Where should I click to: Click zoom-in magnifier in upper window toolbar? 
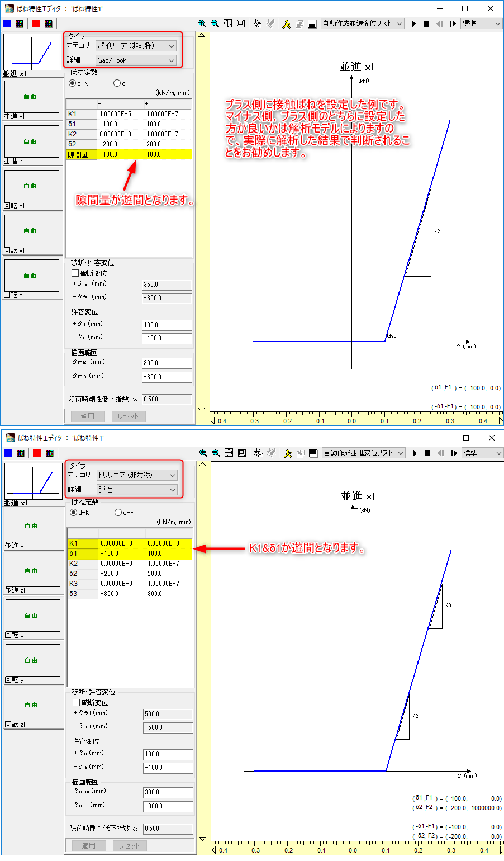[x=202, y=23]
